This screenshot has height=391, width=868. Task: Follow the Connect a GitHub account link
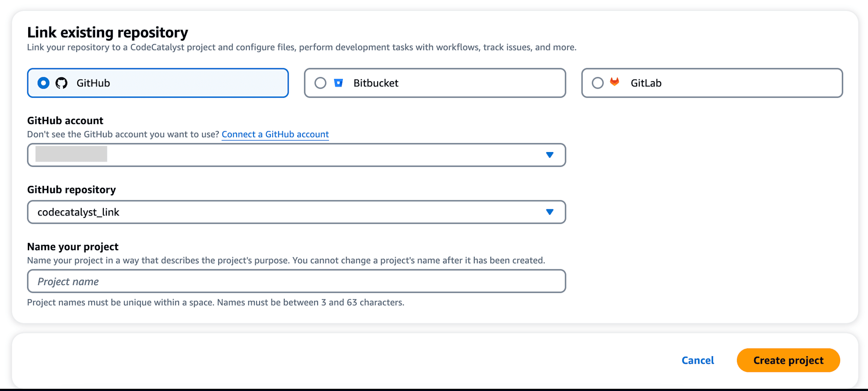275,134
